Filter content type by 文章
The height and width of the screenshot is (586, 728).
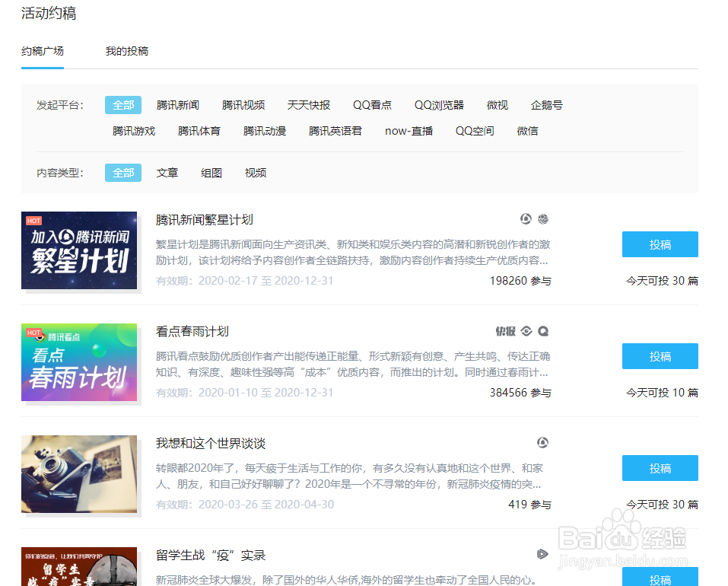167,173
